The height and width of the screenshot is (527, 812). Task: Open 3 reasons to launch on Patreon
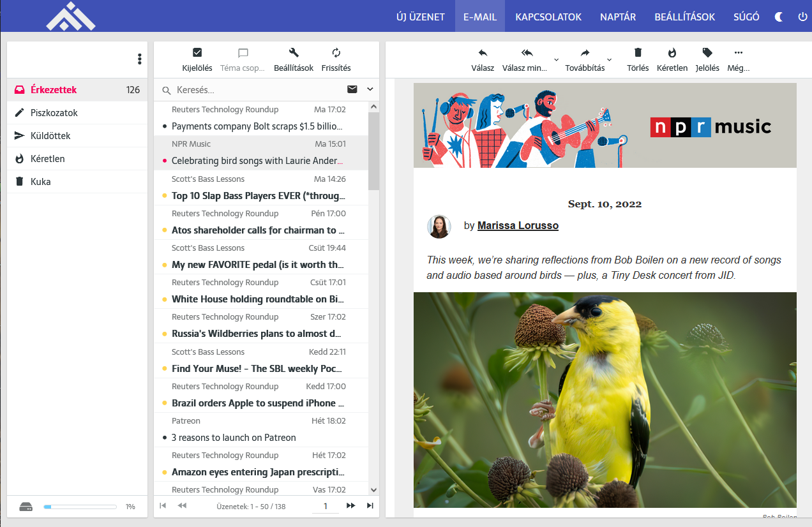click(261, 429)
